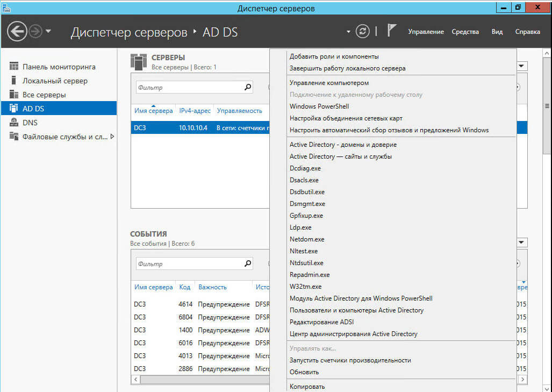This screenshot has width=552, height=392.
Task: Open the Средства menu
Action: (x=465, y=32)
